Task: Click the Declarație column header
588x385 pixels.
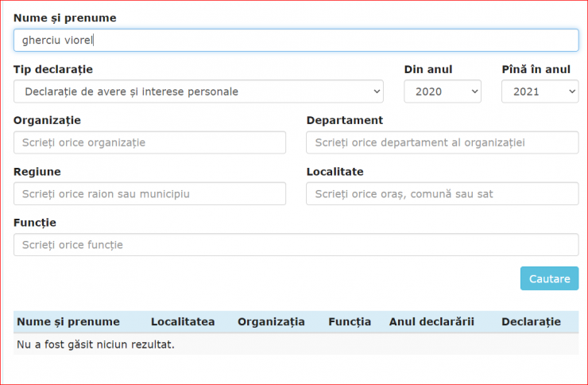Action: tap(531, 321)
